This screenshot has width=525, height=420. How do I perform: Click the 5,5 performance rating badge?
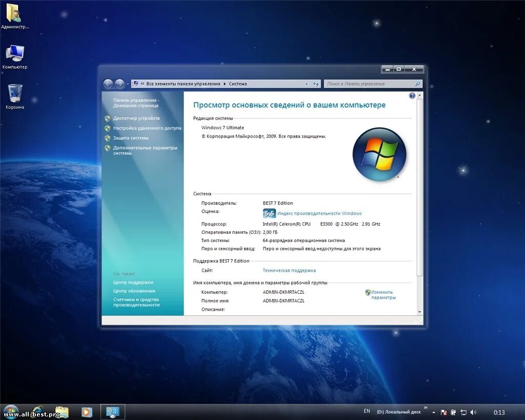(x=269, y=213)
